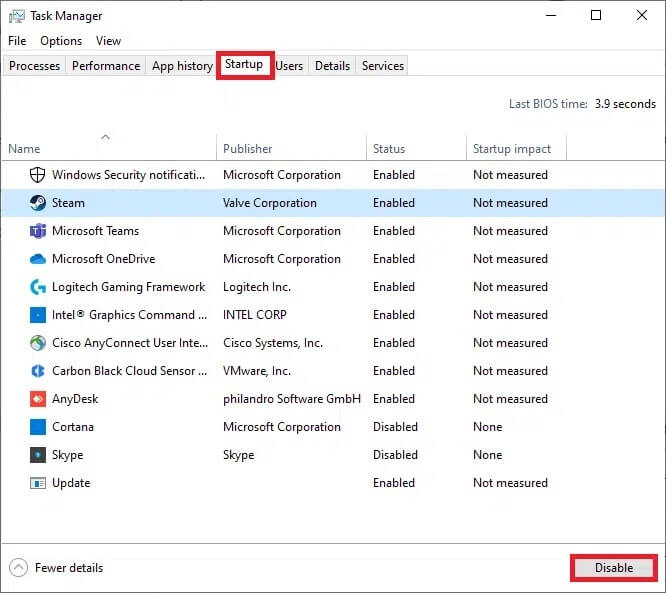Select the Logitech Gaming Framework name
Screen dimensions: 666x593
pos(128,287)
